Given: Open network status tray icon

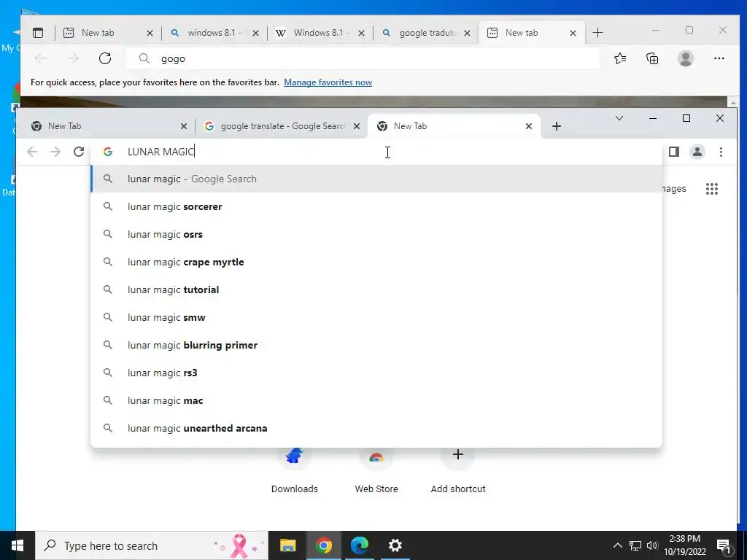Looking at the screenshot, I should point(635,545).
